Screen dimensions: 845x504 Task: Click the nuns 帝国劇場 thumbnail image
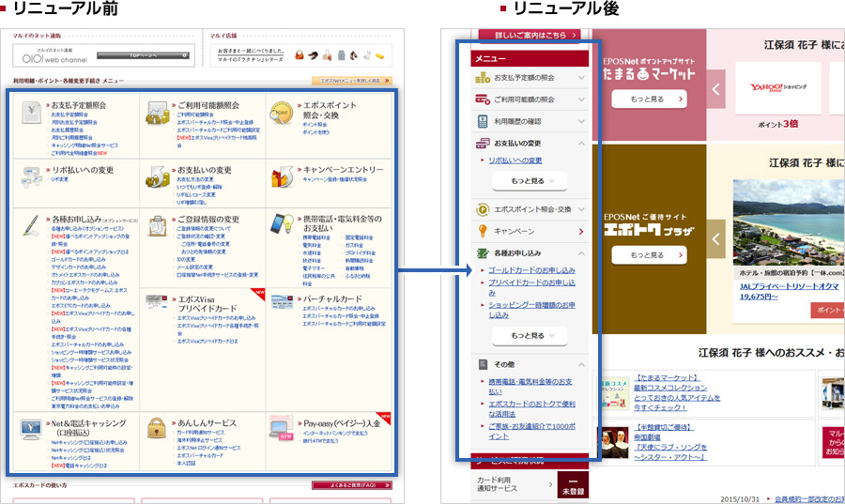pos(615,443)
